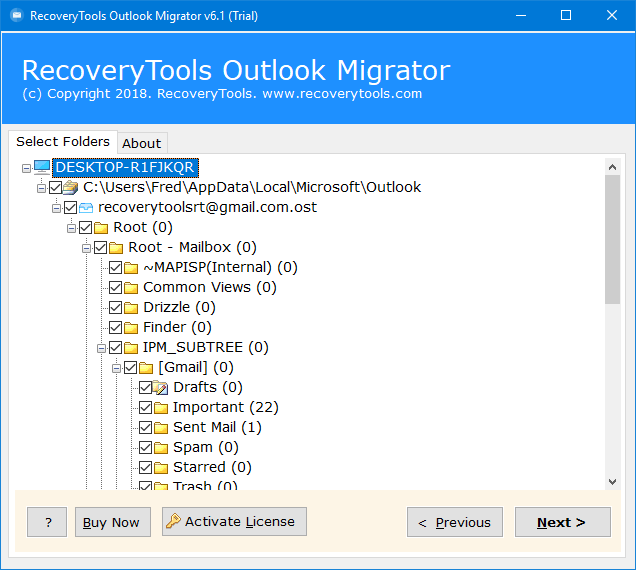
Task: Uncheck the Important (22) checkbox
Action: [146, 407]
